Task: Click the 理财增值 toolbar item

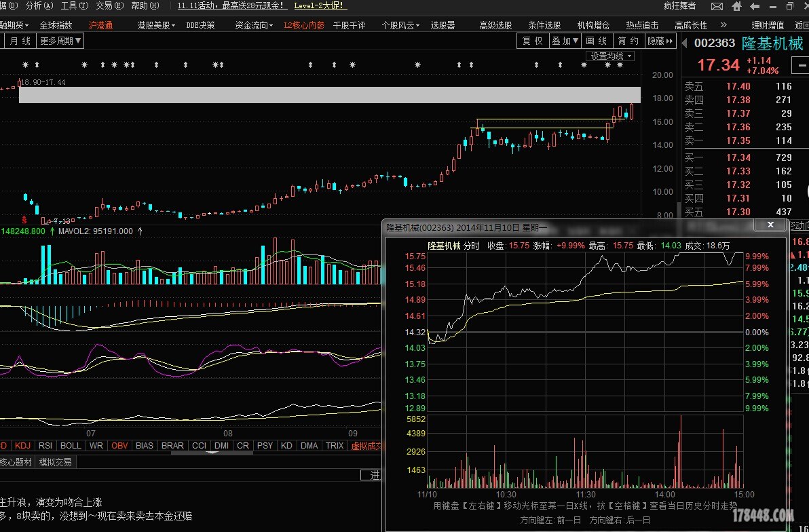Action: pos(768,25)
